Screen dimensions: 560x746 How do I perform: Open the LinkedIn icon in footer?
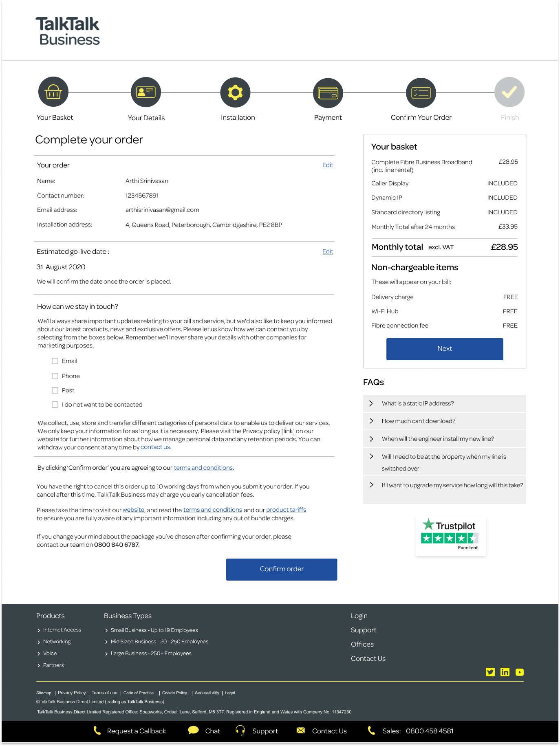(505, 672)
